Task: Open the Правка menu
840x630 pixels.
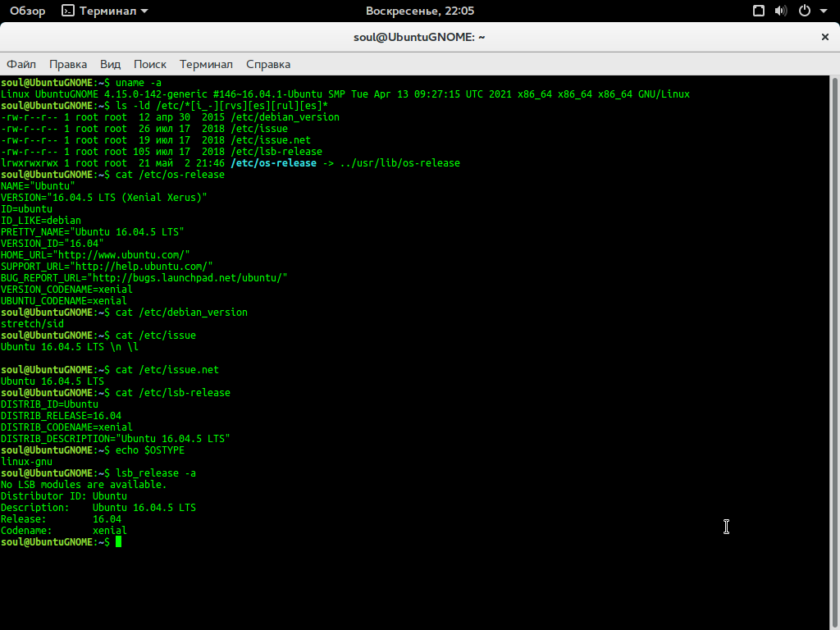Action: tap(68, 64)
